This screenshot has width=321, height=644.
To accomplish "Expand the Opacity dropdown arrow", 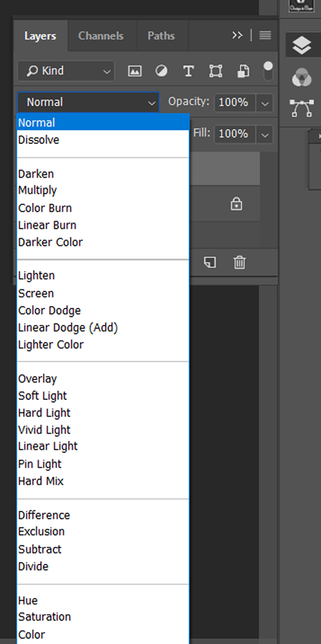I will point(265,102).
